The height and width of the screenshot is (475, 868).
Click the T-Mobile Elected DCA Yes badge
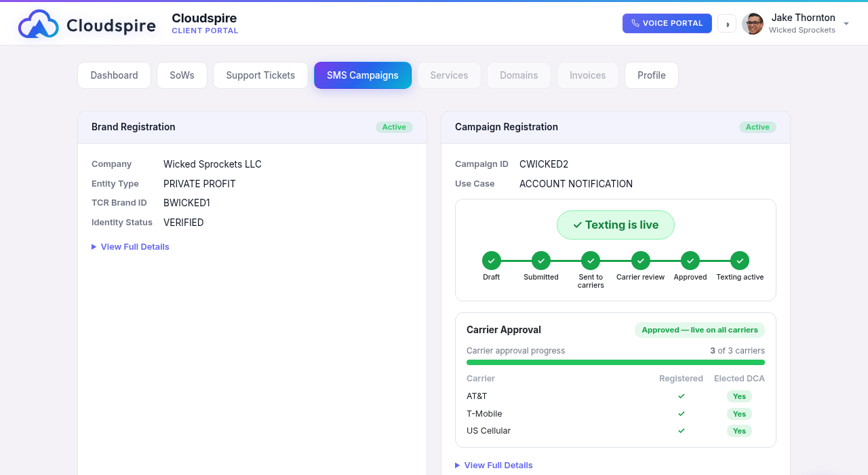739,414
